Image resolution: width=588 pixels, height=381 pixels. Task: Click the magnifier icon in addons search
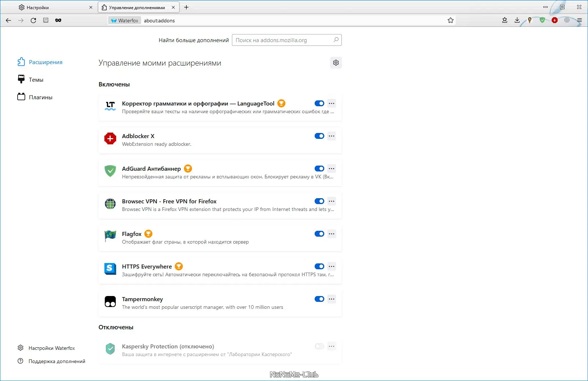click(336, 40)
